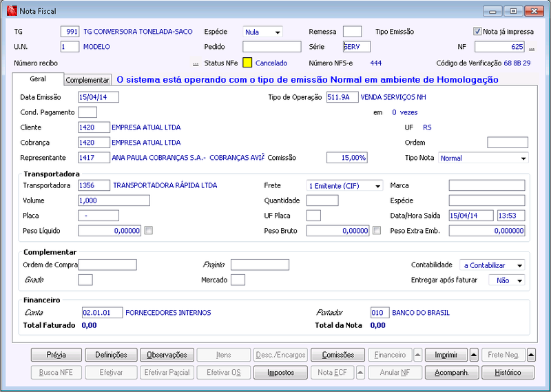Open the Observações button
The width and height of the screenshot is (551, 392).
[167, 355]
